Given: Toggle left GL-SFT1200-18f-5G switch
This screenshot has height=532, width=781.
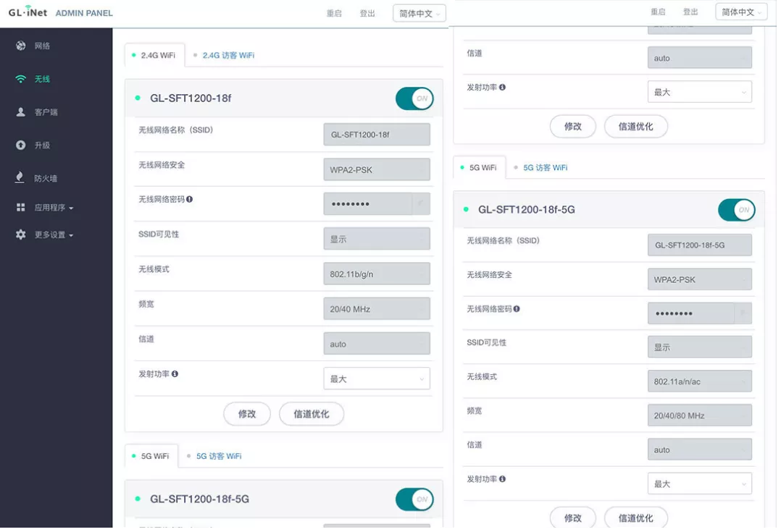Looking at the screenshot, I should click(x=414, y=499).
